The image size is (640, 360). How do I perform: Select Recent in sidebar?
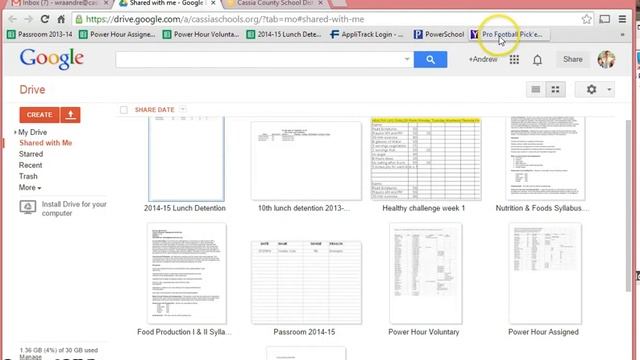point(30,165)
